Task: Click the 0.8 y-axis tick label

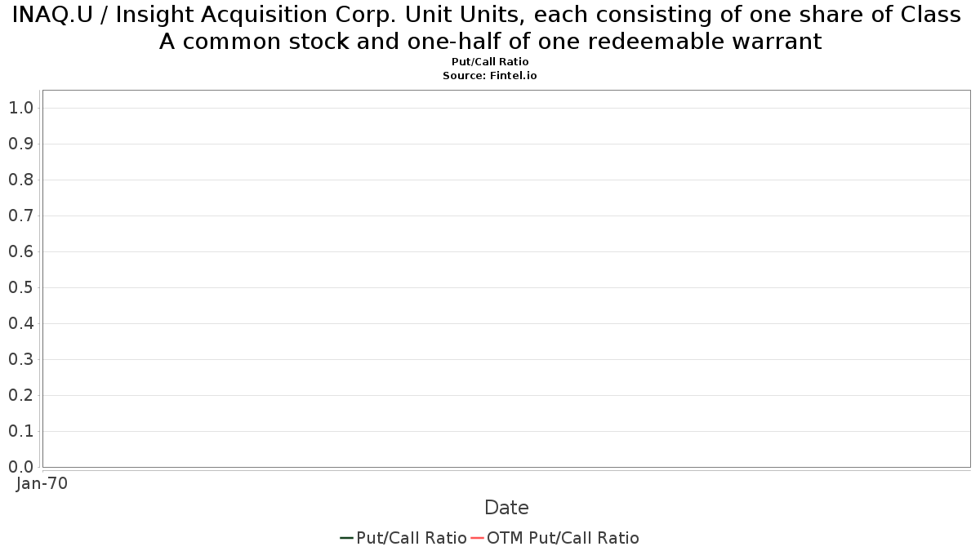Action: (21, 180)
